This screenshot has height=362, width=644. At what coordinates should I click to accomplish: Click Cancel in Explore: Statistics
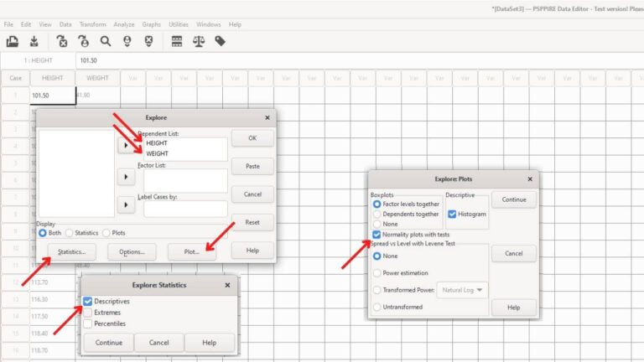point(159,342)
